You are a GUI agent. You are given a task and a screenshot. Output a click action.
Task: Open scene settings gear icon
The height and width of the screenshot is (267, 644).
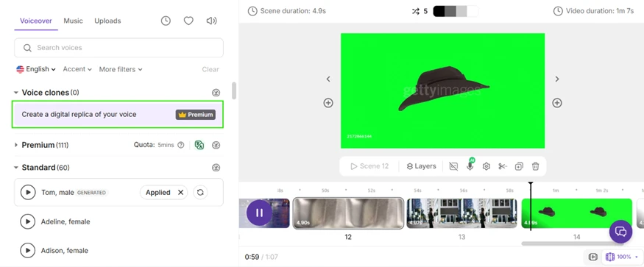coord(486,166)
